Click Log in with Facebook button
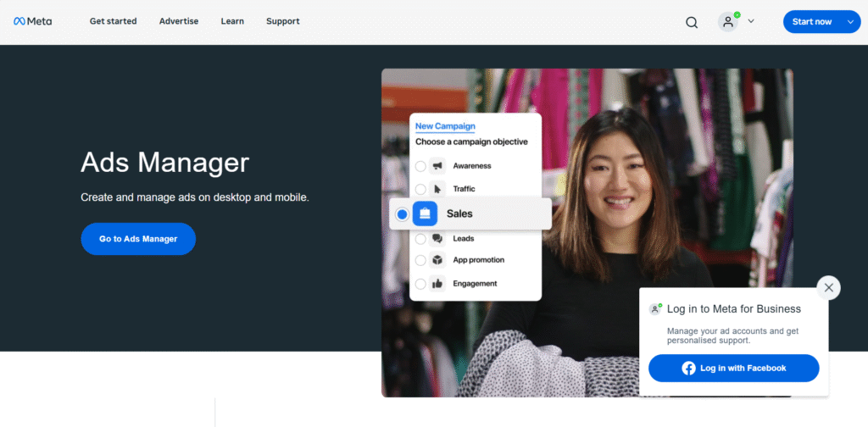Image resolution: width=868 pixels, height=427 pixels. tap(733, 369)
